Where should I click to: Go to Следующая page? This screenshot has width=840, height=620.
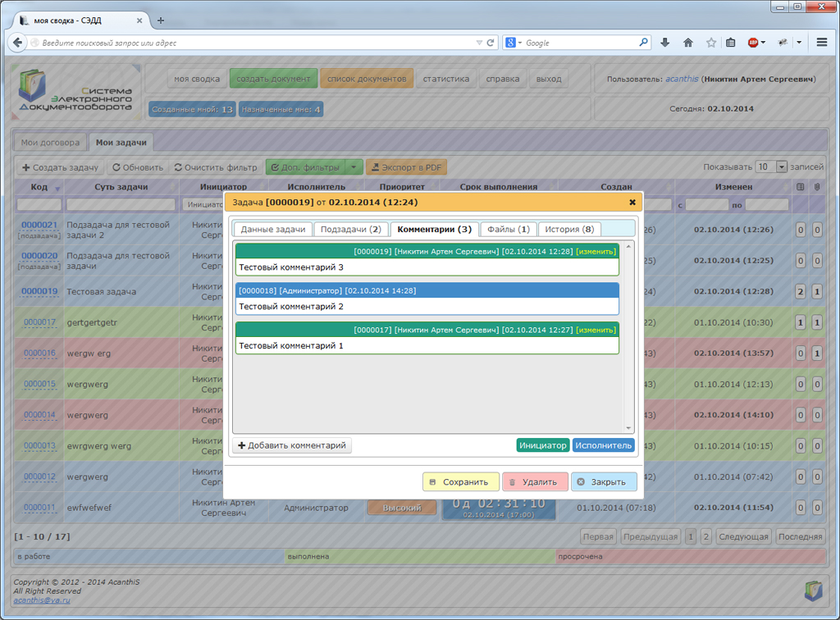click(743, 536)
